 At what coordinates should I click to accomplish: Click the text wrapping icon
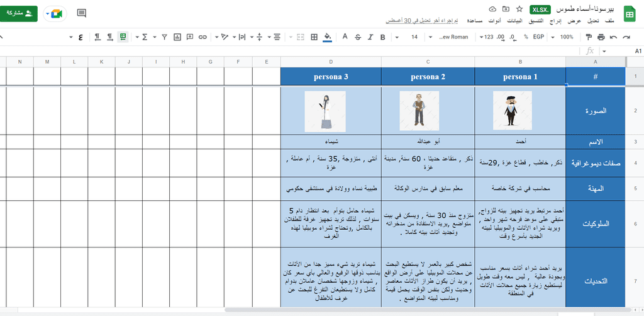pos(242,37)
